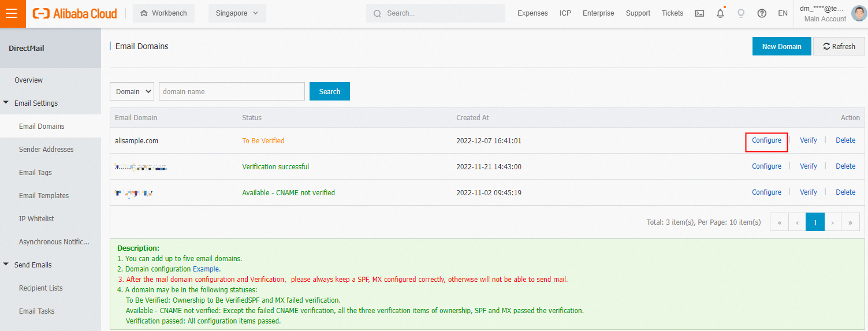Image resolution: width=868 pixels, height=331 pixels.
Task: Click the user avatar picture
Action: coord(859,13)
